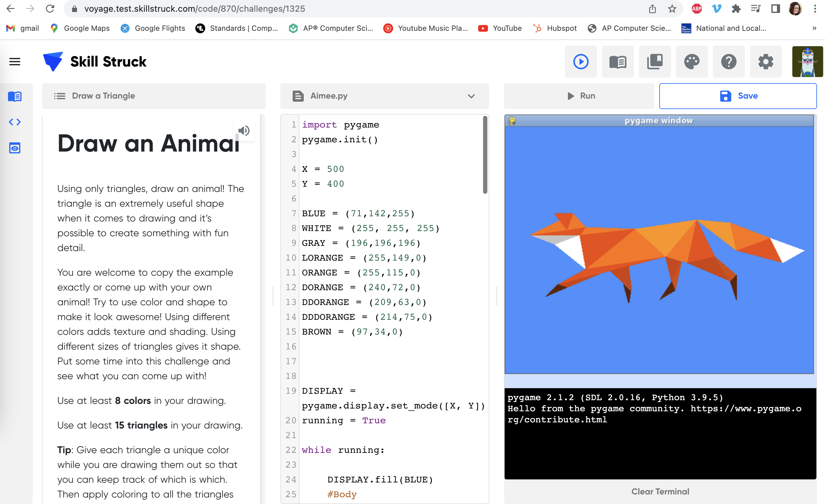Go back in browser history
This screenshot has width=825, height=504.
(x=11, y=9)
